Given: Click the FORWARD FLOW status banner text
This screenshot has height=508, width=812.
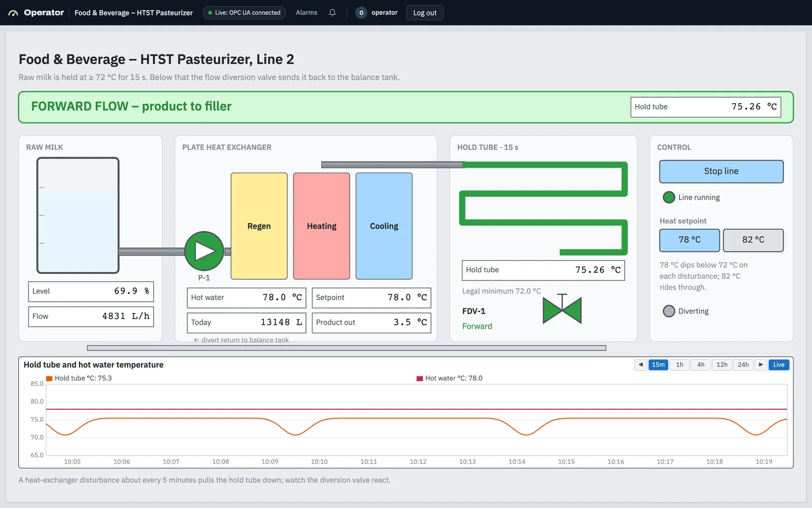Looking at the screenshot, I should tap(131, 106).
